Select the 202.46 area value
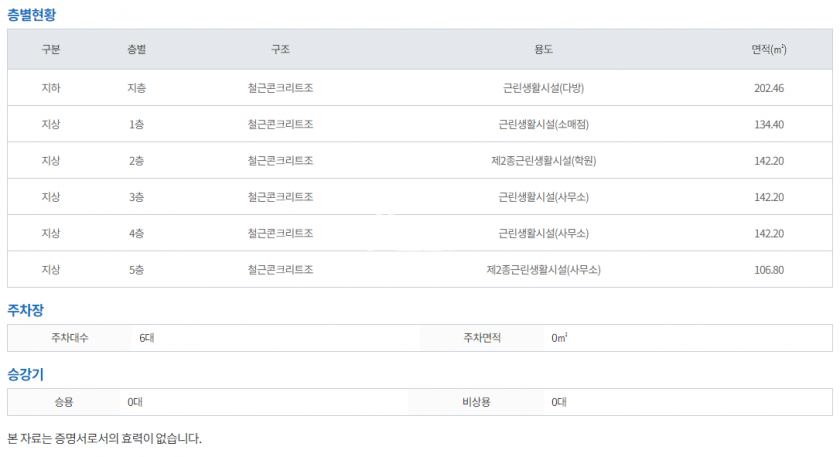The width and height of the screenshot is (840, 457). coord(768,88)
